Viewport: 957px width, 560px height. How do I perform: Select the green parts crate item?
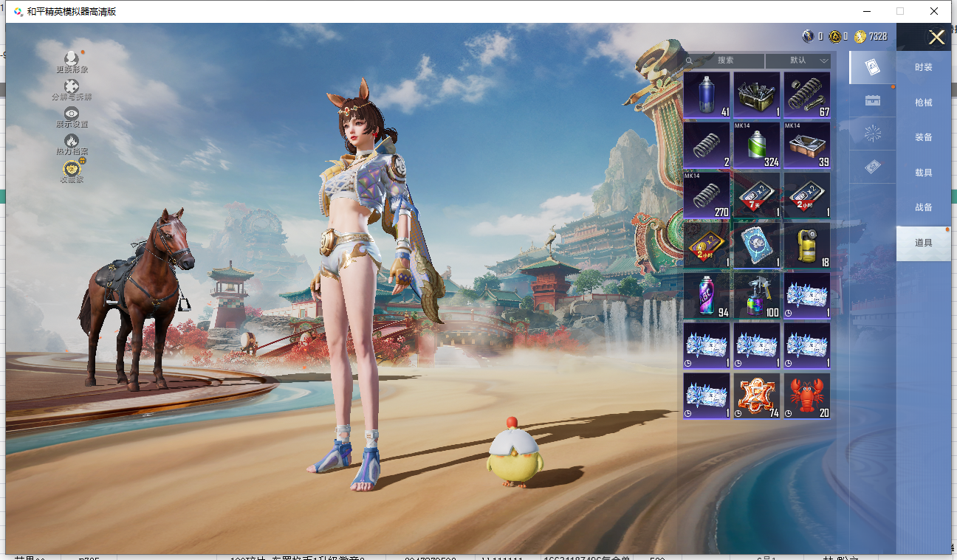(757, 94)
